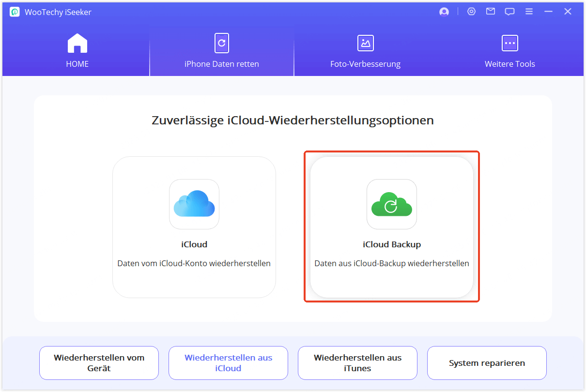Open the hamburger menu
Image resolution: width=586 pixels, height=392 pixels.
point(529,11)
